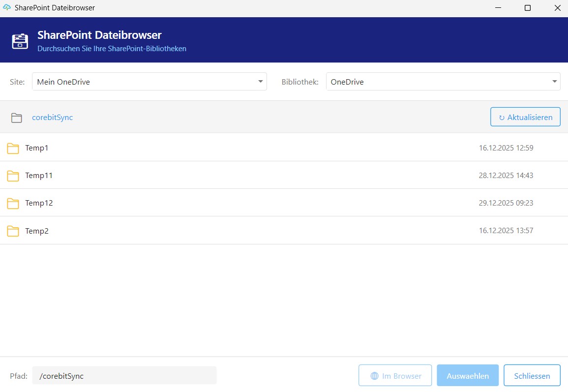Click the Pfad input field

(125, 375)
